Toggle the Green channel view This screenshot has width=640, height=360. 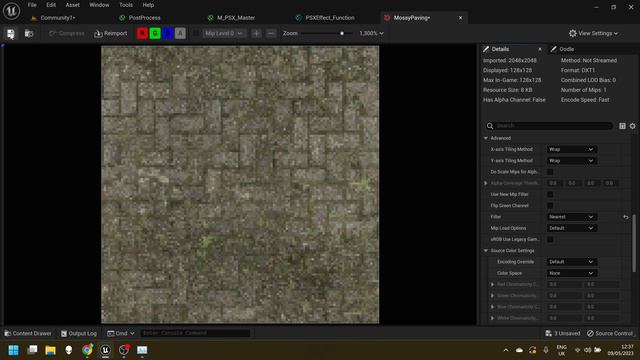pyautogui.click(x=155, y=33)
